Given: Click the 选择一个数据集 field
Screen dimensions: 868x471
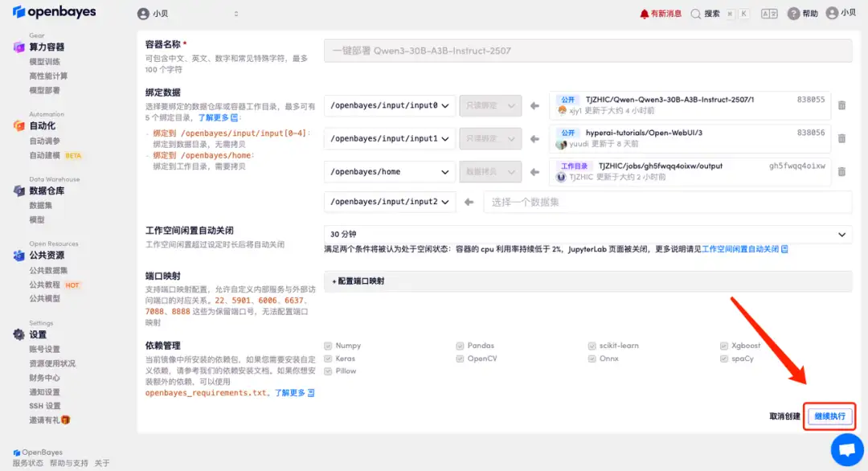Looking at the screenshot, I should tap(668, 202).
